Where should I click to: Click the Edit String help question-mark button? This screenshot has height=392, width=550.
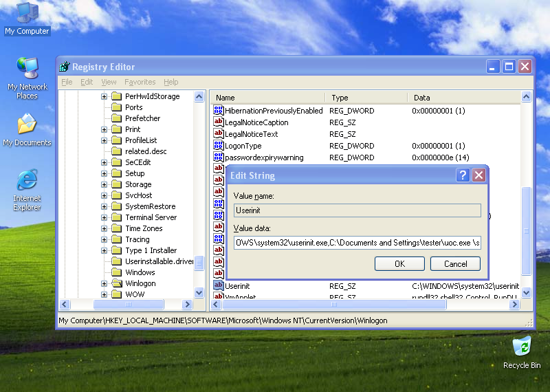tap(463, 175)
